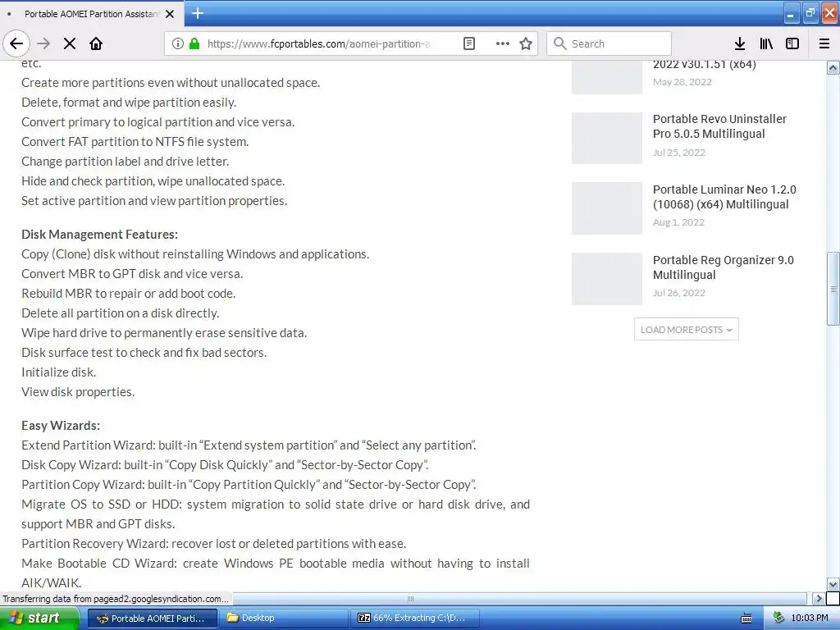This screenshot has width=840, height=630.
Task: Bookmark this page with the star
Action: click(526, 43)
